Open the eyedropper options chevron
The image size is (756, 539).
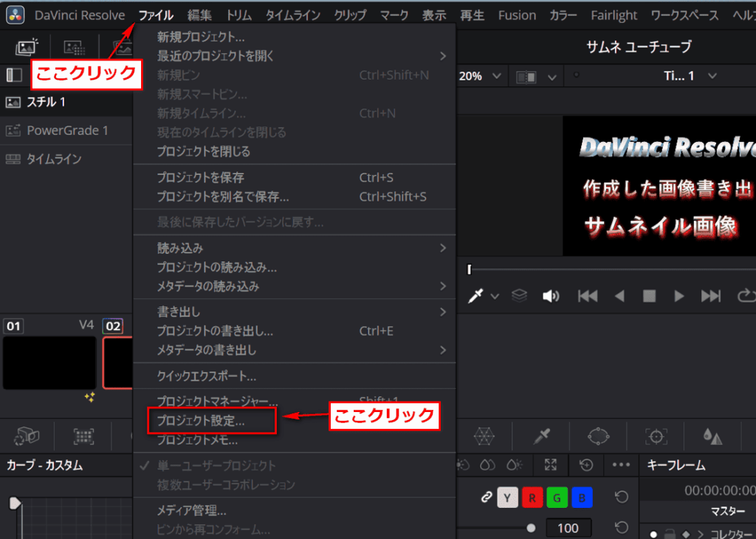coord(495,296)
